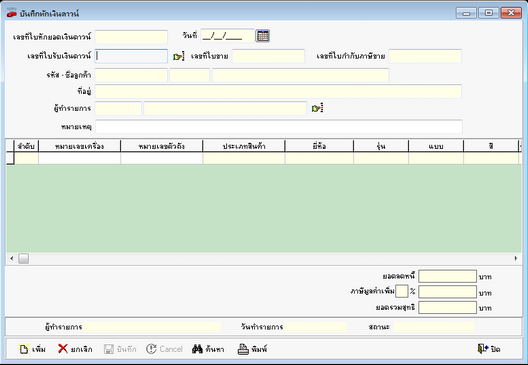Click the Cancel button
The height and width of the screenshot is (365, 528).
click(x=164, y=349)
